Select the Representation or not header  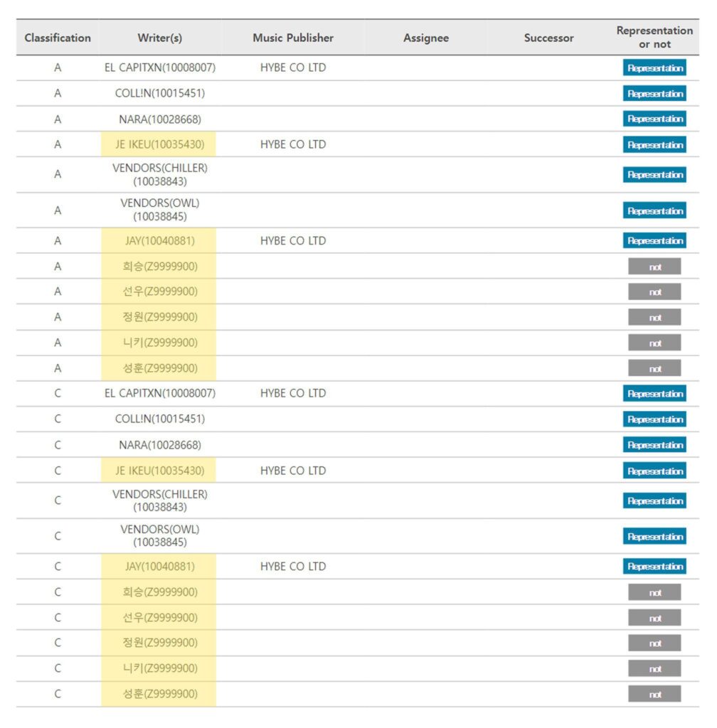click(654, 37)
